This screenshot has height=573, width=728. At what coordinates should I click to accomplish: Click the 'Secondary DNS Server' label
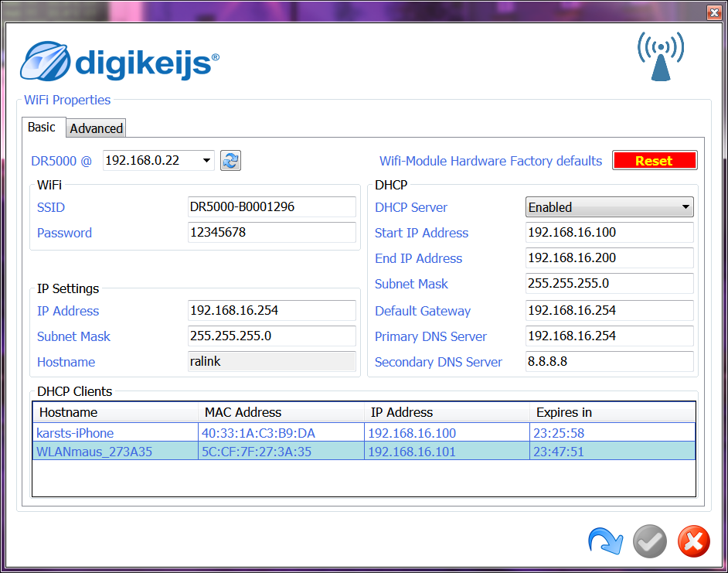[438, 362]
